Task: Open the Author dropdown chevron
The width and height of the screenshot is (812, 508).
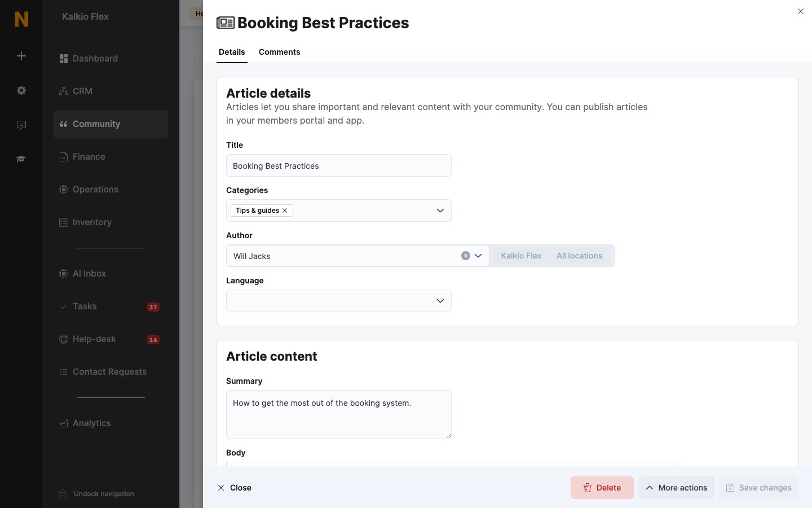Action: 478,256
